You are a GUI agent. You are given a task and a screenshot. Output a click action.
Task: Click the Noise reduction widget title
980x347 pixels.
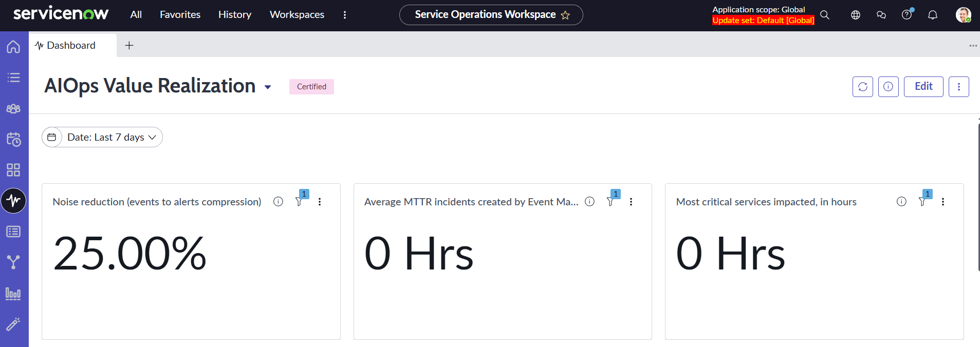157,202
